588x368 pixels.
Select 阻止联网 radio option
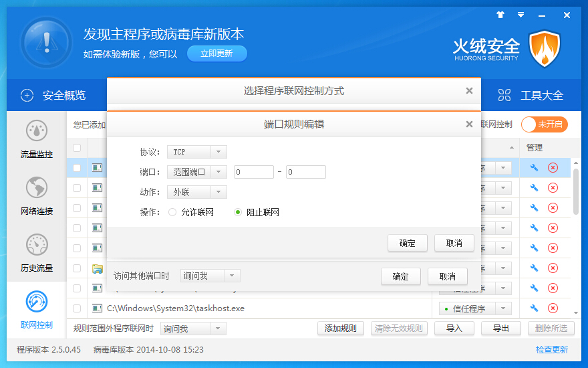point(238,212)
